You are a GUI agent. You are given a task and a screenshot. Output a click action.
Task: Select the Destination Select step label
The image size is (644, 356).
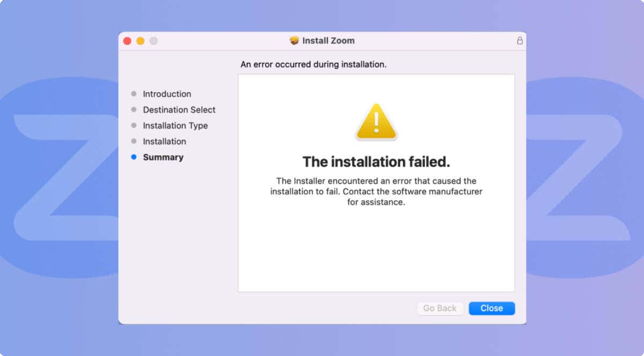click(179, 110)
